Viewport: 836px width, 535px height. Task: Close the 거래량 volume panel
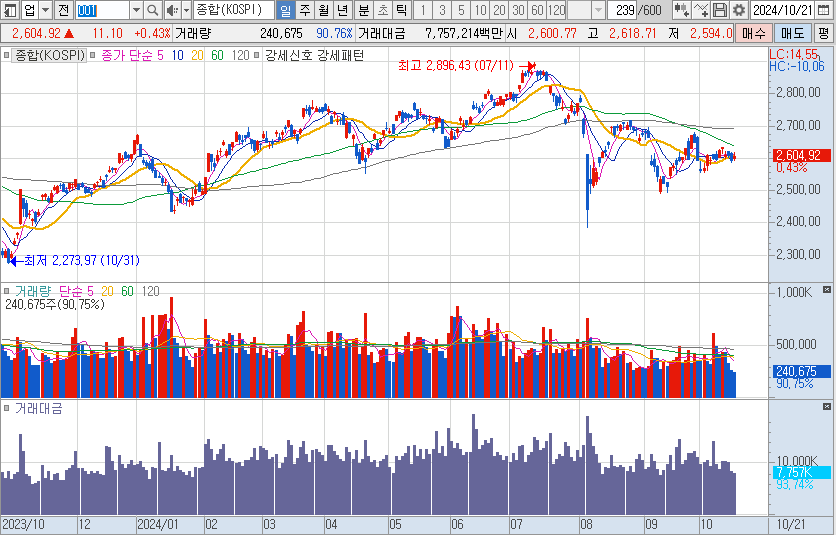827,290
